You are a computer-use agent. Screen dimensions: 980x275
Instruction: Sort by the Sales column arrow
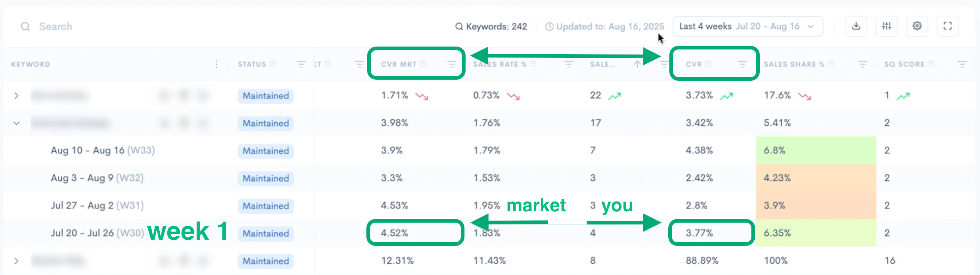pyautogui.click(x=637, y=64)
